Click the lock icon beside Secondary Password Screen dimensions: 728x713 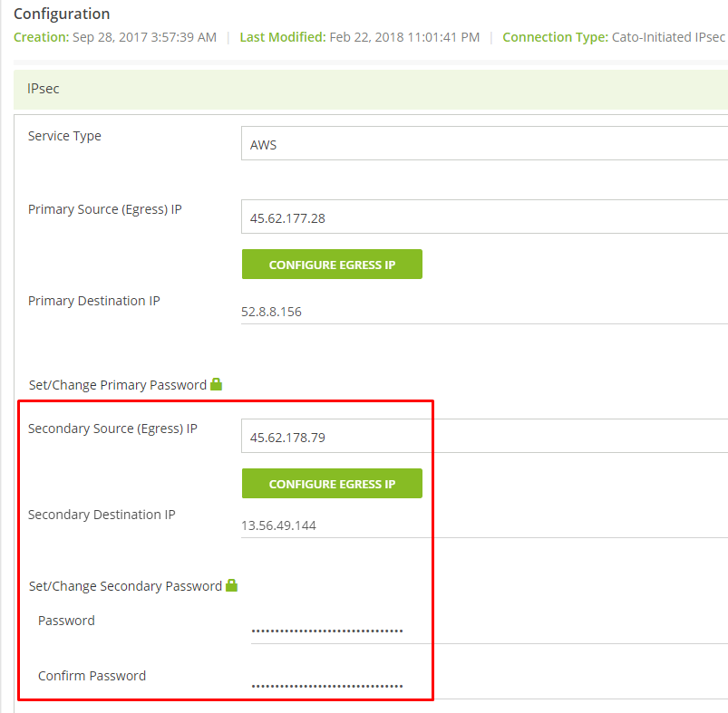click(231, 585)
